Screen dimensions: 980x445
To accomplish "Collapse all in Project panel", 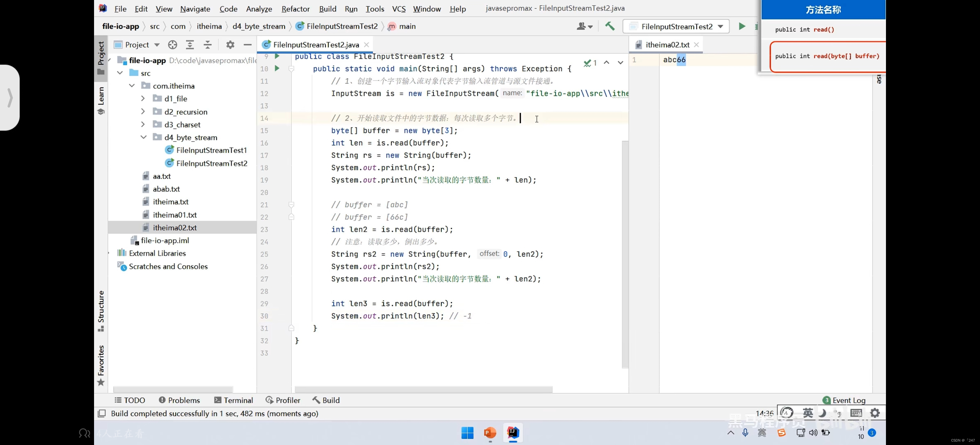I will click(207, 45).
